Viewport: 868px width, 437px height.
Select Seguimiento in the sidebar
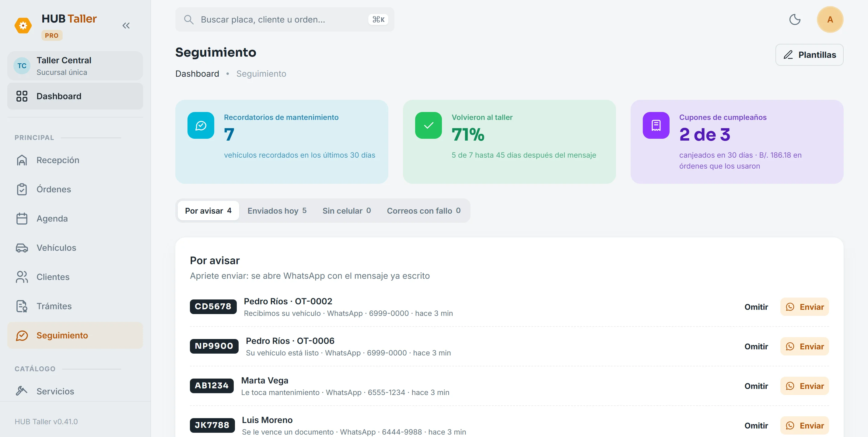pyautogui.click(x=75, y=335)
